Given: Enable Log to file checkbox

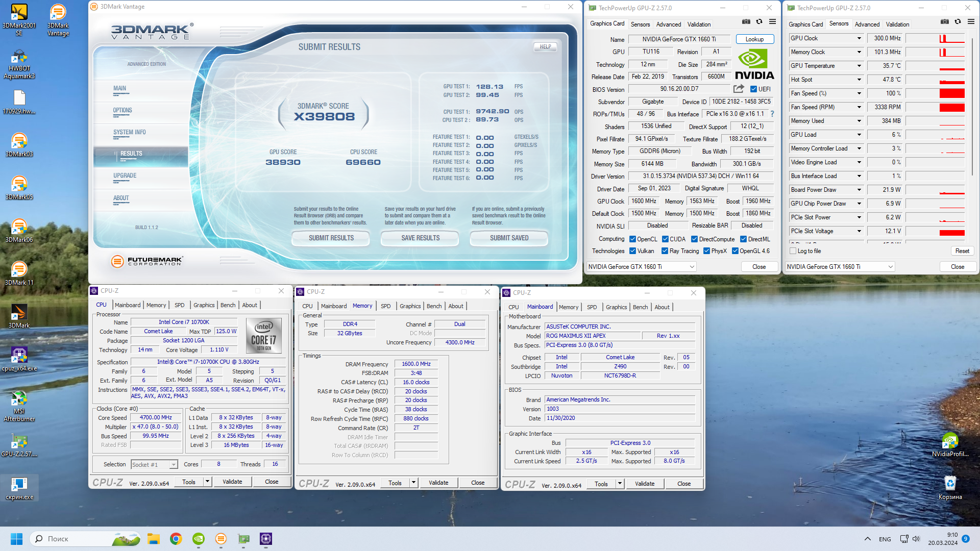Looking at the screenshot, I should tap(793, 251).
